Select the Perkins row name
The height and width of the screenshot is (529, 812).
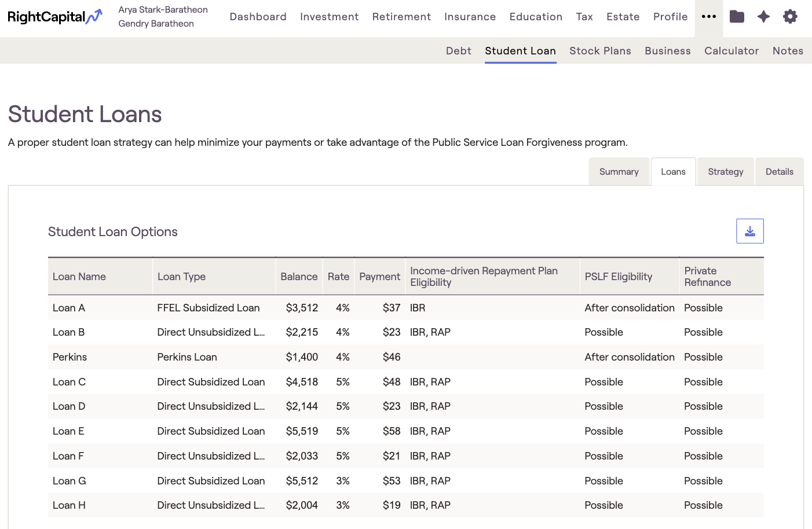(x=70, y=357)
